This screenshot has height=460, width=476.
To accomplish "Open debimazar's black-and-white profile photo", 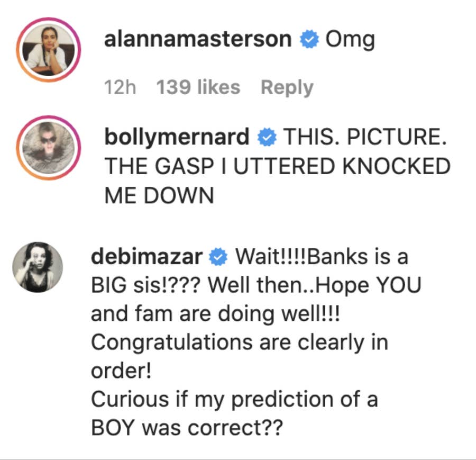I will (x=38, y=267).
